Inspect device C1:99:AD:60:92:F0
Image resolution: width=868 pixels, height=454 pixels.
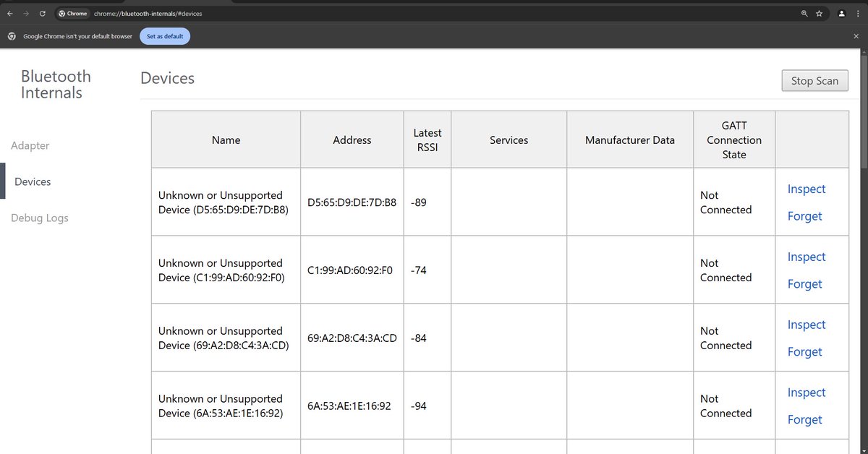[x=807, y=257]
